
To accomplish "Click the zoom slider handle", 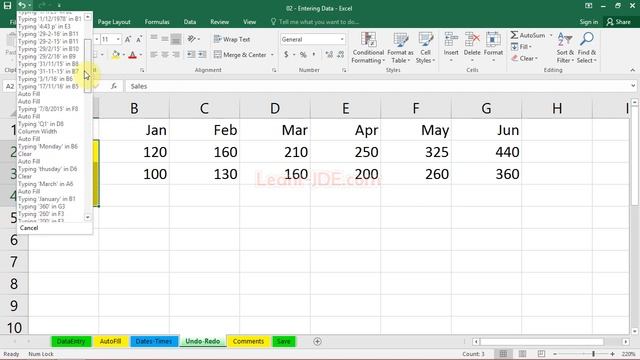I will point(593,354).
